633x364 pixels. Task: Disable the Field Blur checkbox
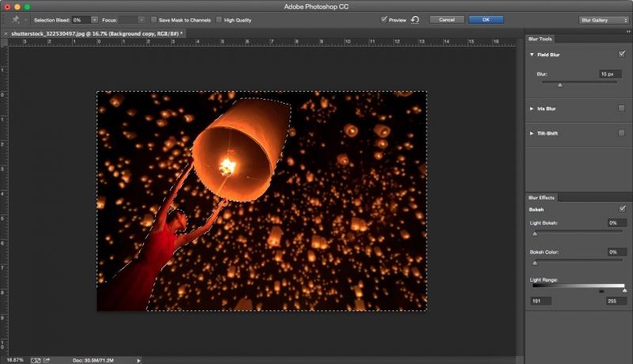pyautogui.click(x=621, y=54)
